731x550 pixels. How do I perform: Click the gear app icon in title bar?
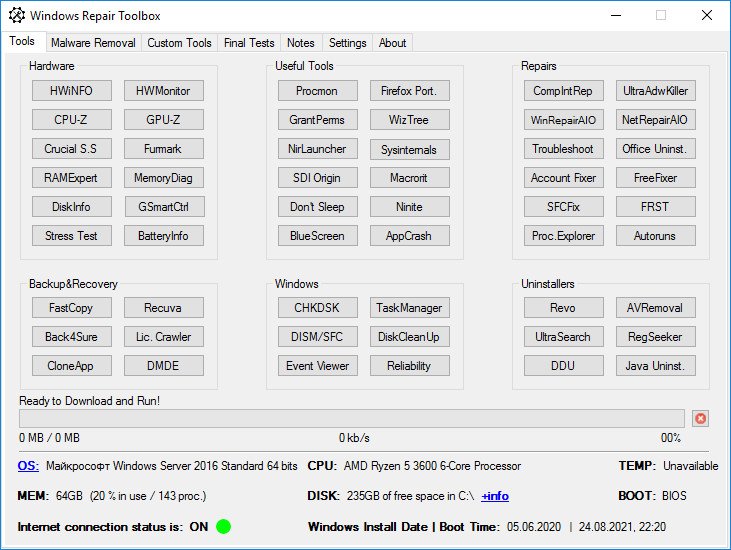coord(16,16)
